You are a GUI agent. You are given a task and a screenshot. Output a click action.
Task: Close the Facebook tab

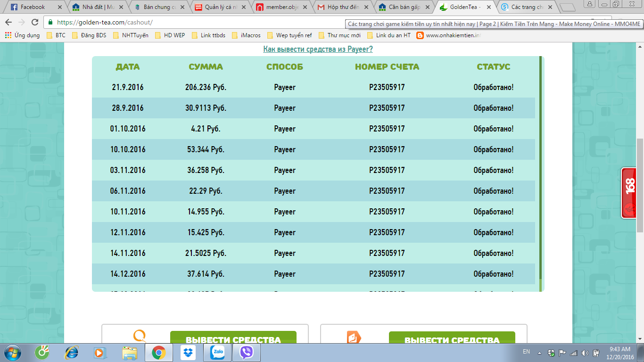click(x=59, y=7)
